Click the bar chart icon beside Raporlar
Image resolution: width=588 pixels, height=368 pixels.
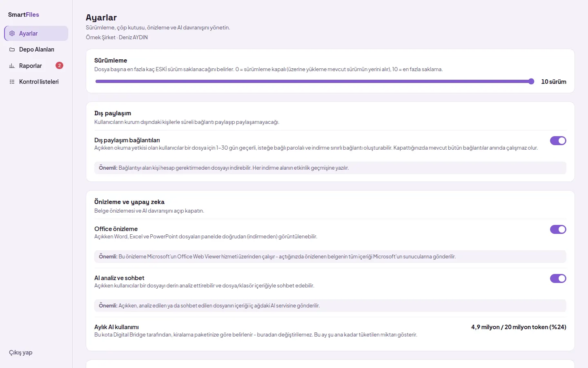point(12,66)
